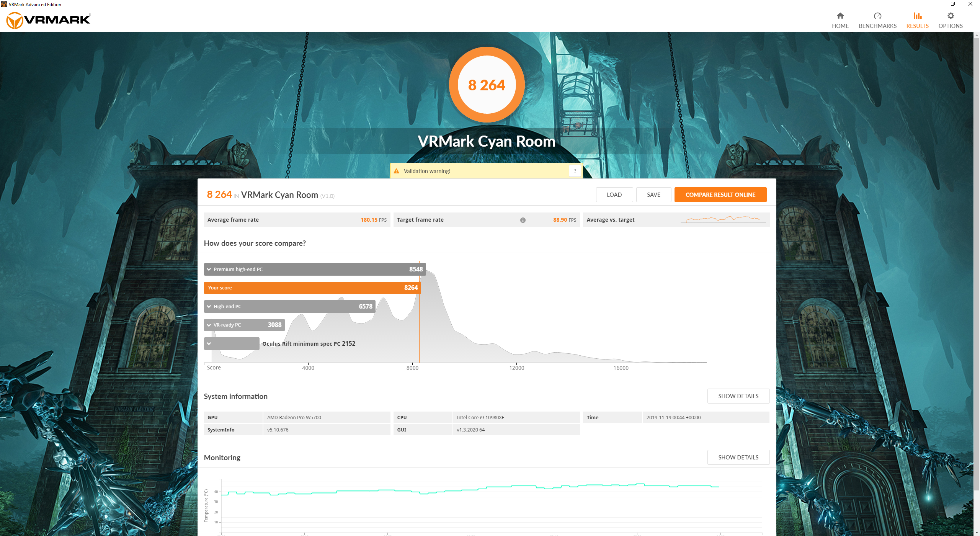980x536 pixels.
Task: Switch to the BENCHMARKS tab
Action: (877, 26)
